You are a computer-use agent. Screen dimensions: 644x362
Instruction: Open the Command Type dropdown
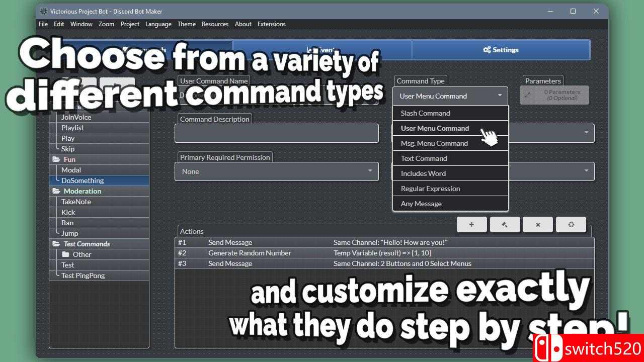(450, 96)
